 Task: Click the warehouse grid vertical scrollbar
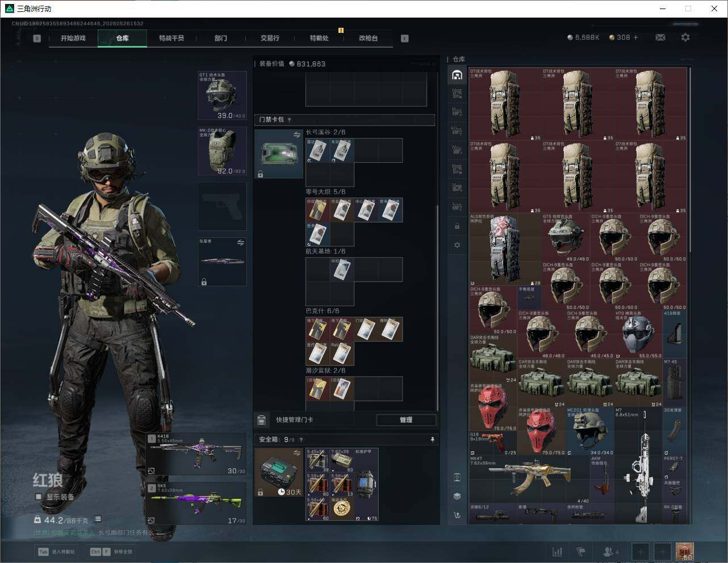[x=690, y=160]
